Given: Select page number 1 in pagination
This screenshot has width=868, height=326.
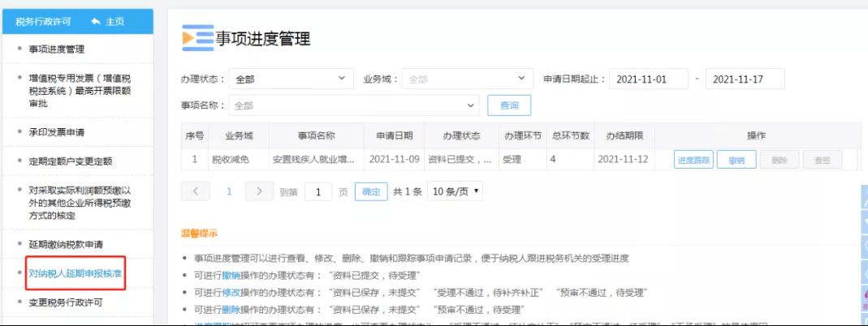Looking at the screenshot, I should tap(229, 191).
